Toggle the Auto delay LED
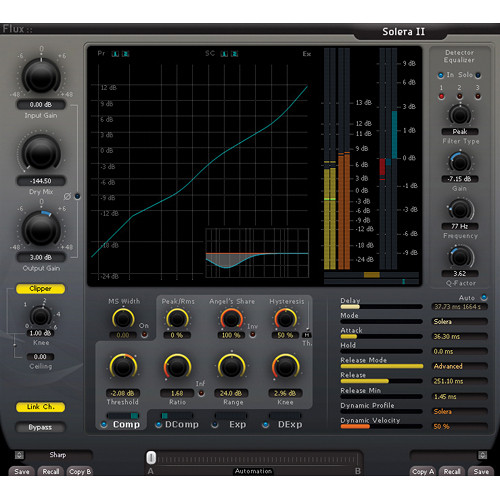500x500 pixels. (484, 297)
